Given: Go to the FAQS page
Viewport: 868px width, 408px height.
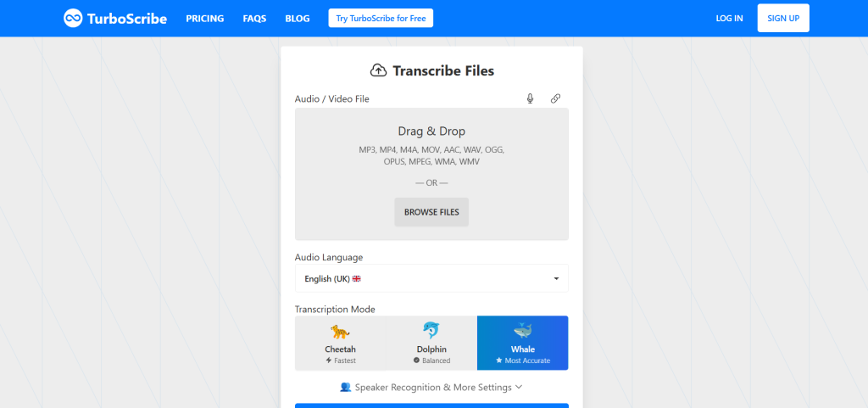Looking at the screenshot, I should [x=254, y=18].
